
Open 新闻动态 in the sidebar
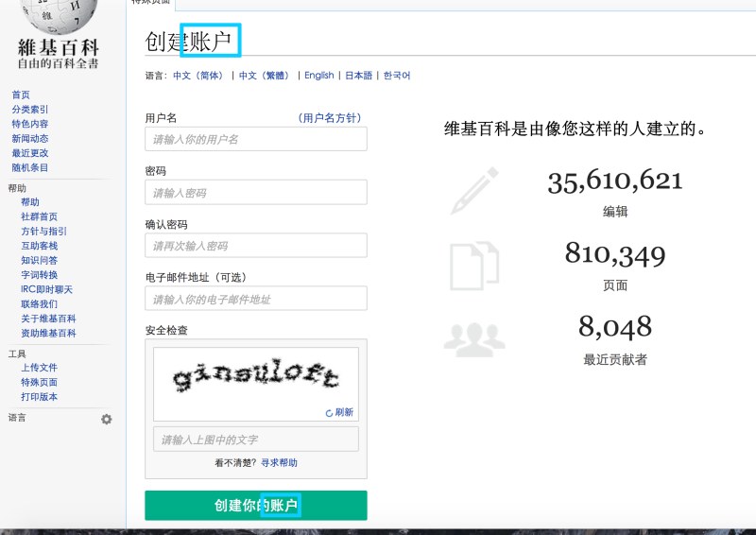(30, 138)
